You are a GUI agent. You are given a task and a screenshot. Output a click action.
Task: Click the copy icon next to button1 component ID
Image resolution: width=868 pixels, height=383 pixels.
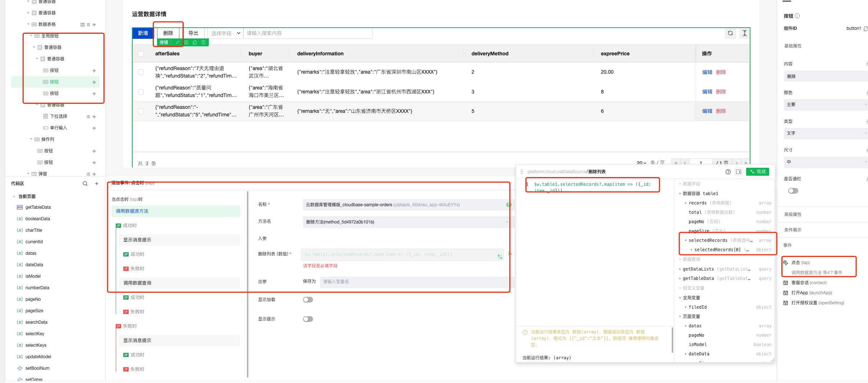[865, 28]
